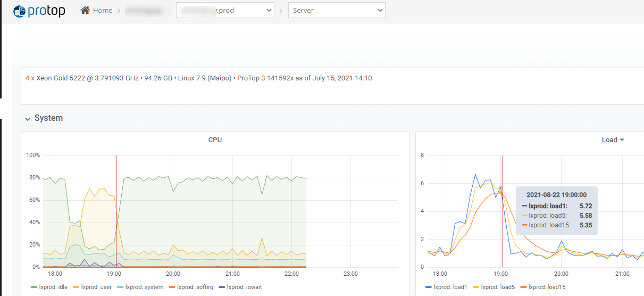Click the System section heading
The height and width of the screenshot is (296, 644).
point(48,118)
